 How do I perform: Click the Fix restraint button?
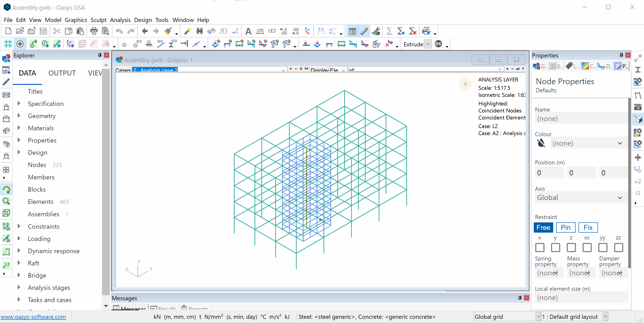(588, 227)
